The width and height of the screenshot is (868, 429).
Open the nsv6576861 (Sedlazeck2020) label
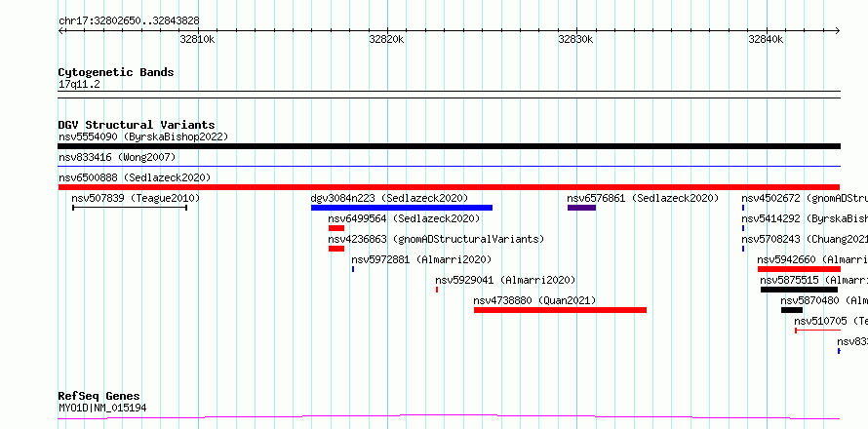[x=643, y=198]
